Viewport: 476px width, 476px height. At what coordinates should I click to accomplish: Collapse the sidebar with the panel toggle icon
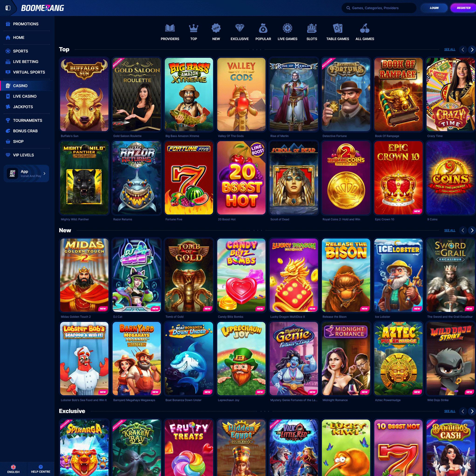(8, 8)
